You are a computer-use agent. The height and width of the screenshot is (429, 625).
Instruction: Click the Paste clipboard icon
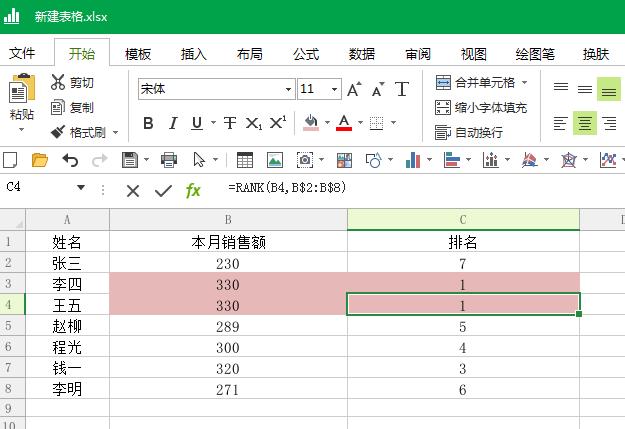(x=22, y=87)
